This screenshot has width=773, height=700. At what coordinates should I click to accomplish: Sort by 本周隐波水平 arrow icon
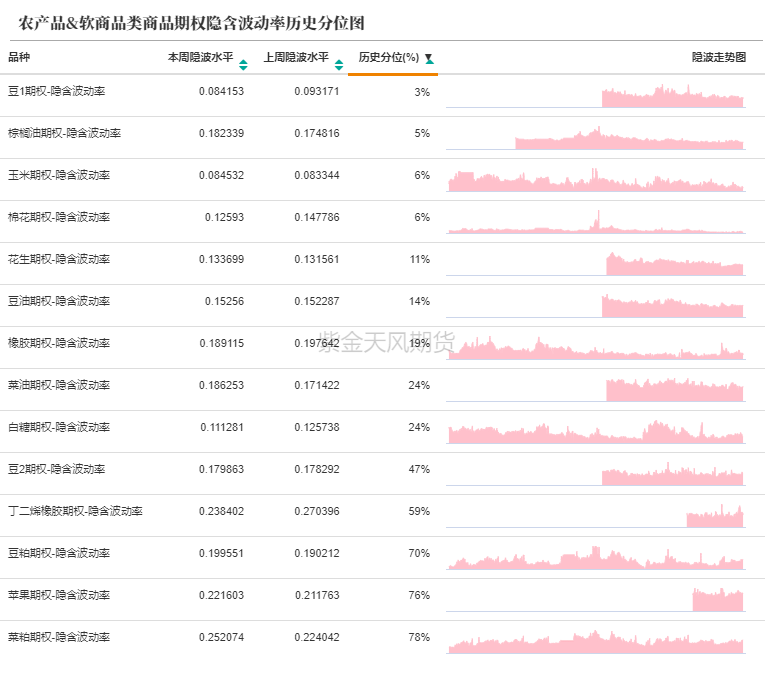[x=243, y=65]
